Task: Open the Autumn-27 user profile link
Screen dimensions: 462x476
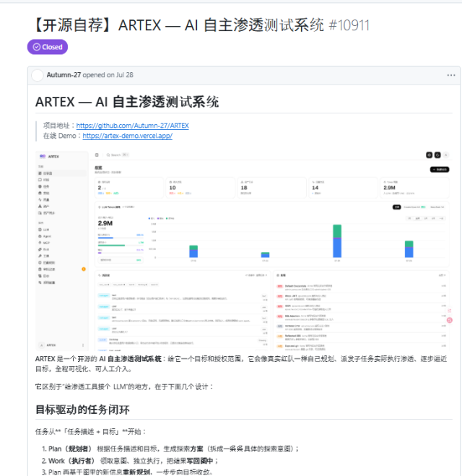Action: point(64,75)
